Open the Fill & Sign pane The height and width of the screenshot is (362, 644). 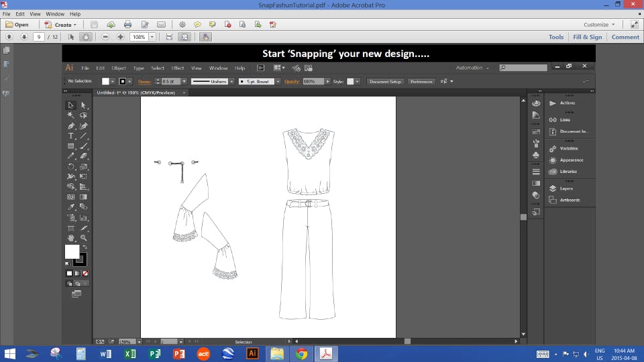(x=588, y=37)
